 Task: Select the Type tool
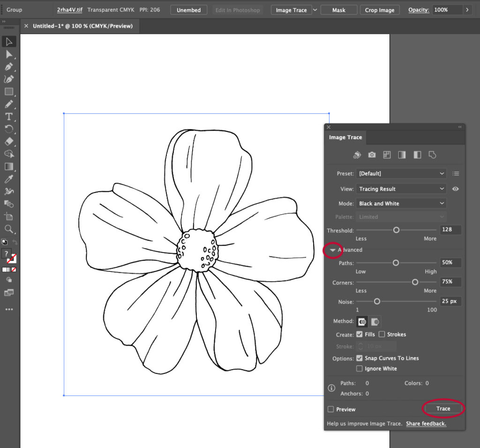9,116
